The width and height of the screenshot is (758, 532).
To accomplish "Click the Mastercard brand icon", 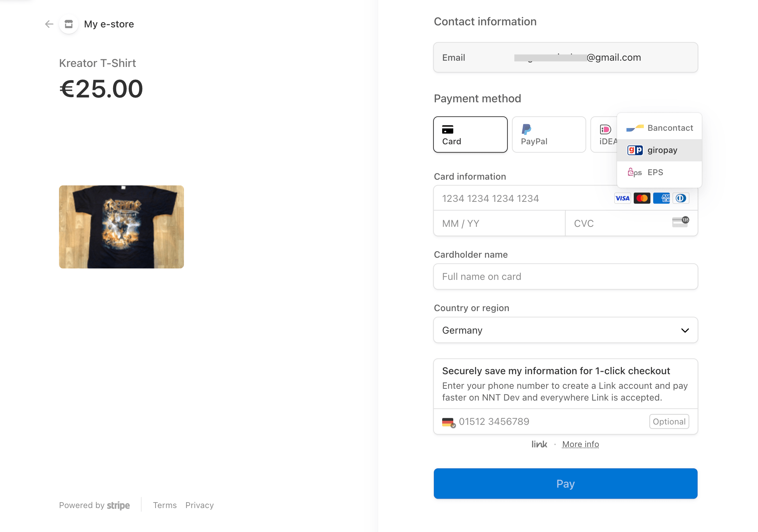I will 642,198.
